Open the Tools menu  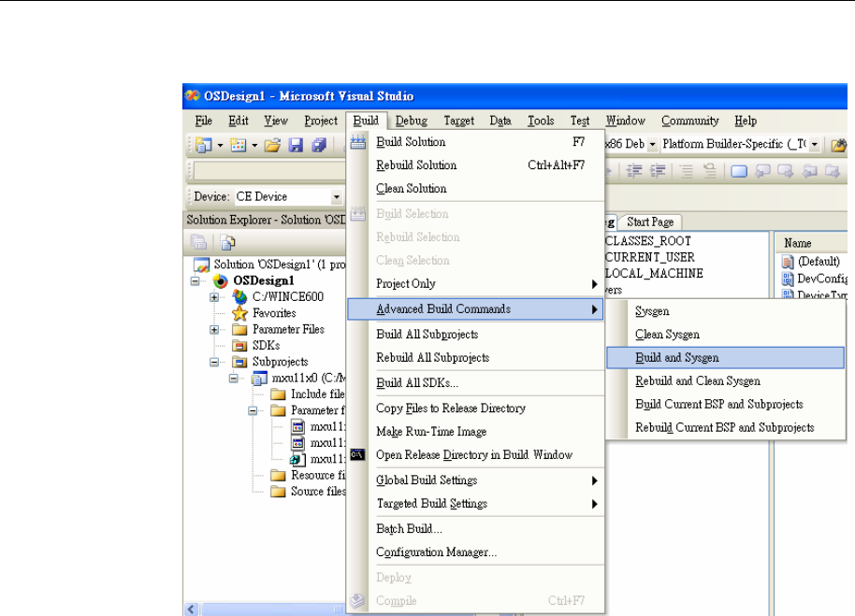click(541, 121)
